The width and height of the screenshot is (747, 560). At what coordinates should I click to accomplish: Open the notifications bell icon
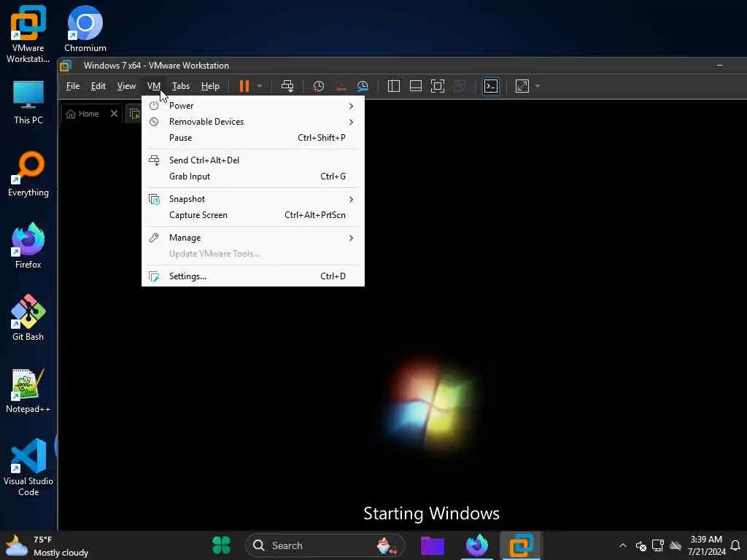[x=735, y=545]
